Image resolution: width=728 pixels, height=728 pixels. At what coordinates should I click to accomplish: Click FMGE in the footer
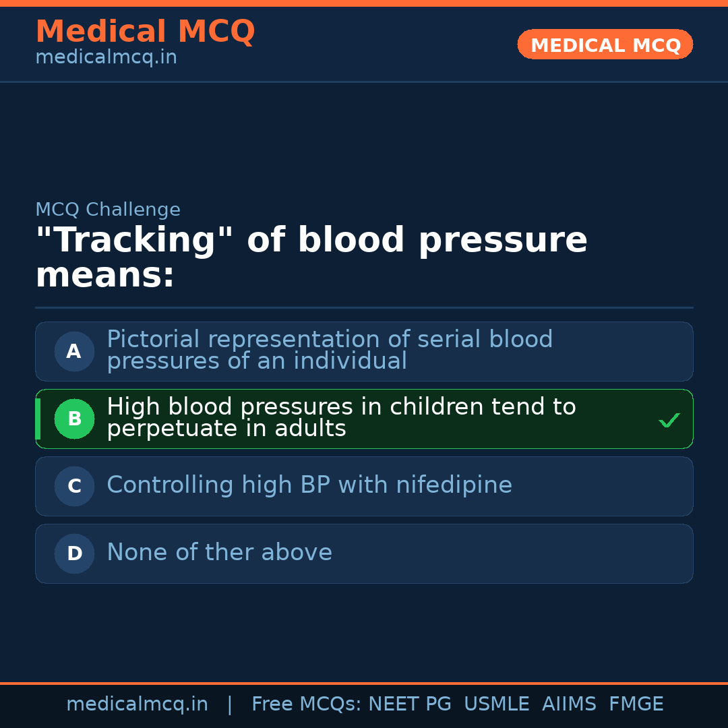(636, 704)
